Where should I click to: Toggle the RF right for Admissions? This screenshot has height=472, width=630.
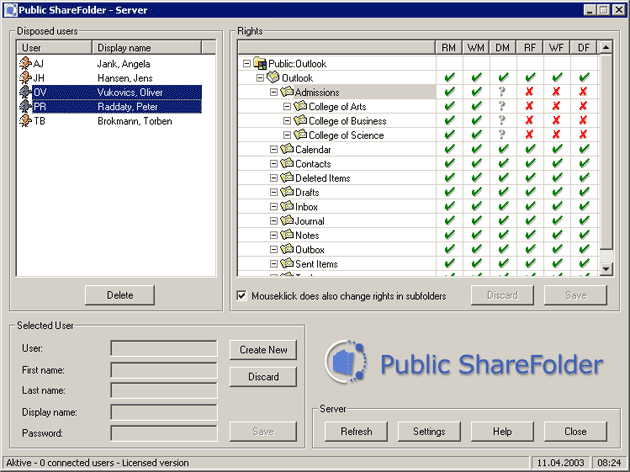[530, 93]
